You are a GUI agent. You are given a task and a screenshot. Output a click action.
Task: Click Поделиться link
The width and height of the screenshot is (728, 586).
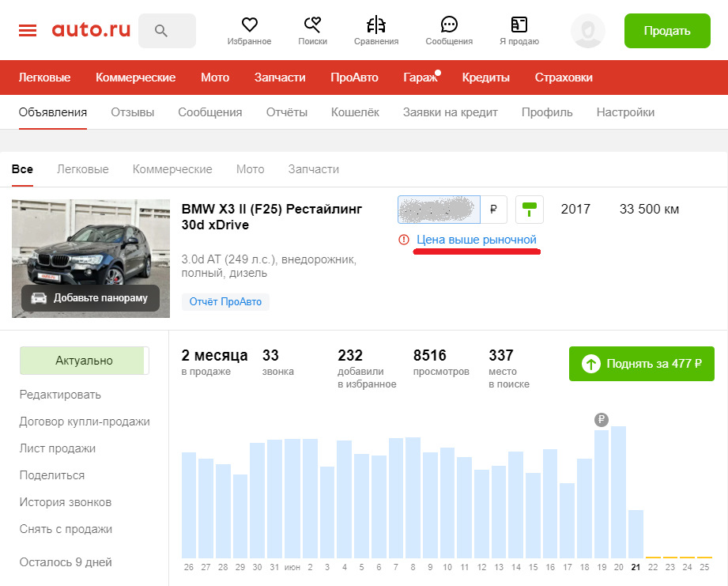tap(52, 475)
